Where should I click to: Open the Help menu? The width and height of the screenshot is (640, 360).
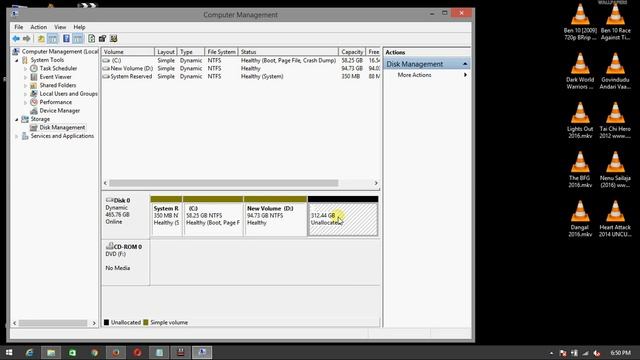[x=79, y=27]
